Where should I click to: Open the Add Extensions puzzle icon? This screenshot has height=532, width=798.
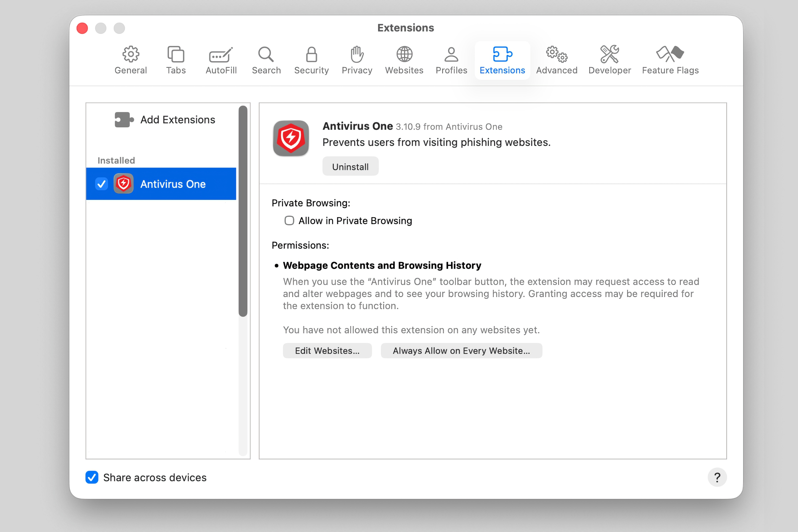click(x=124, y=120)
